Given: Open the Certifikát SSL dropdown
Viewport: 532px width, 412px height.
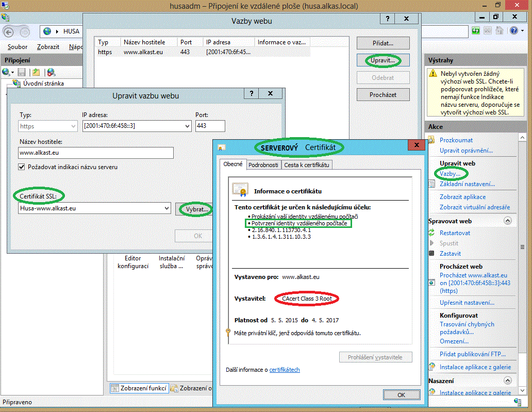Looking at the screenshot, I should pos(166,208).
